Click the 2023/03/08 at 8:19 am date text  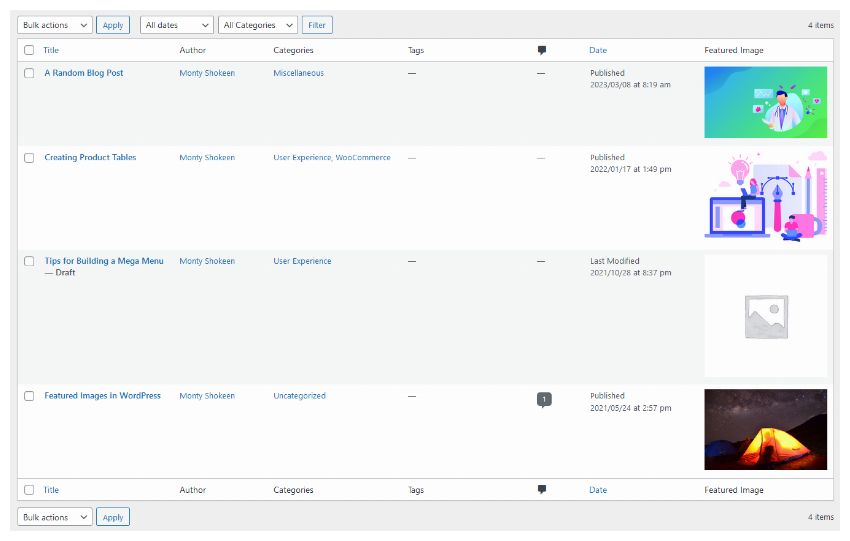[x=630, y=85]
